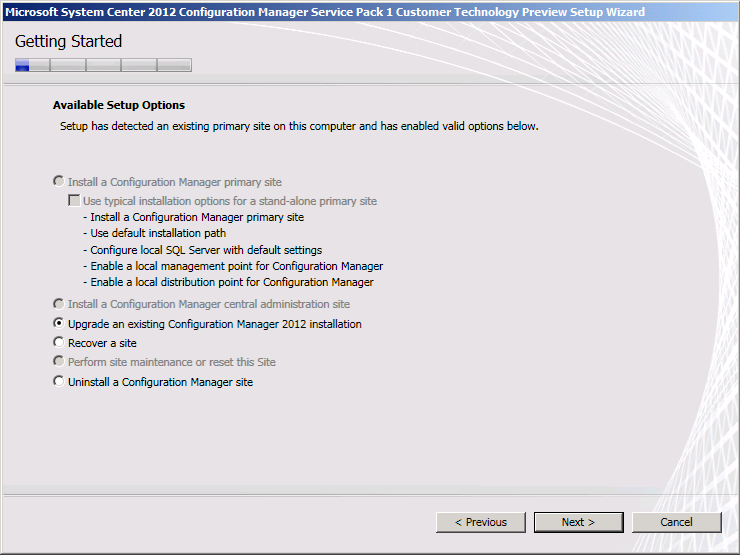Click the Setup has detected message text
The height and width of the screenshot is (555, 740).
point(299,126)
